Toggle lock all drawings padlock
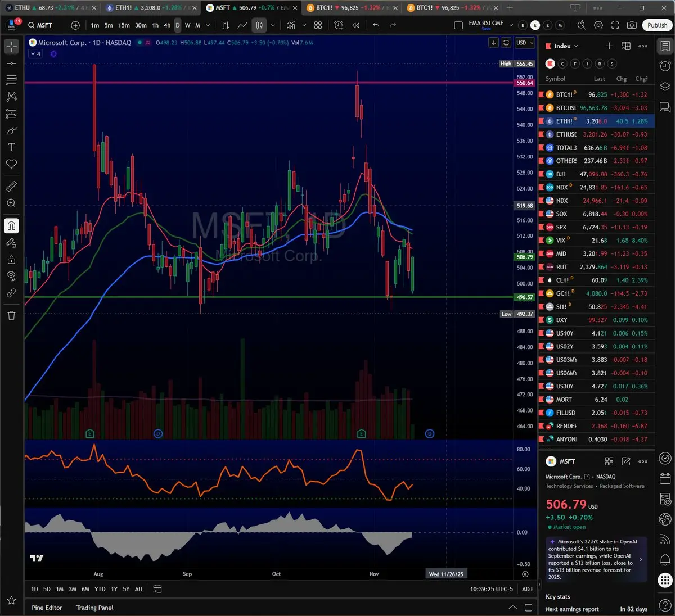Image resolution: width=675 pixels, height=616 pixels. click(x=11, y=260)
